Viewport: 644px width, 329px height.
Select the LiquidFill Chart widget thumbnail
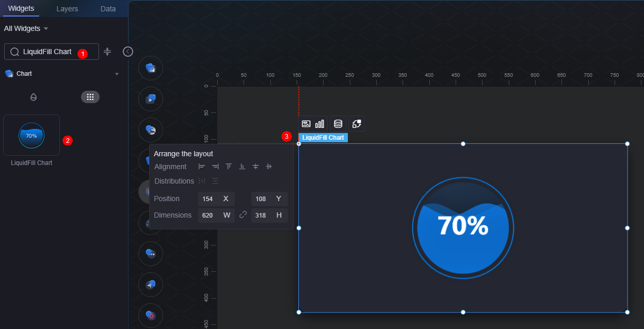pos(31,135)
